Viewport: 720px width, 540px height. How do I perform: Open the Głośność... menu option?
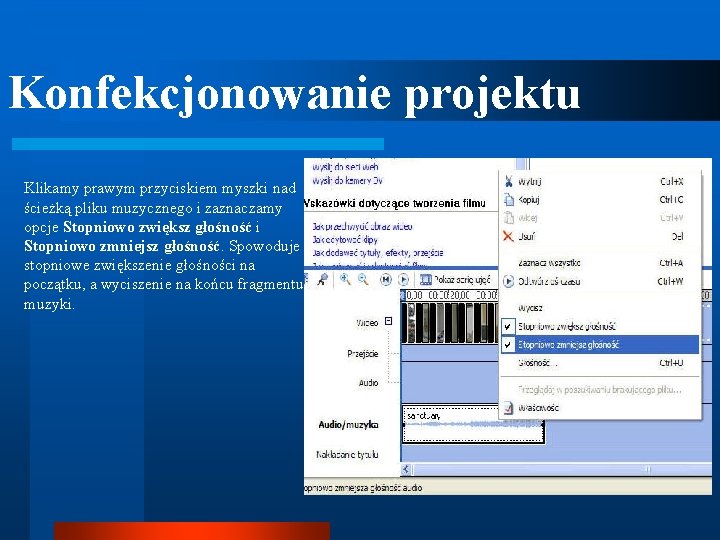(x=537, y=363)
